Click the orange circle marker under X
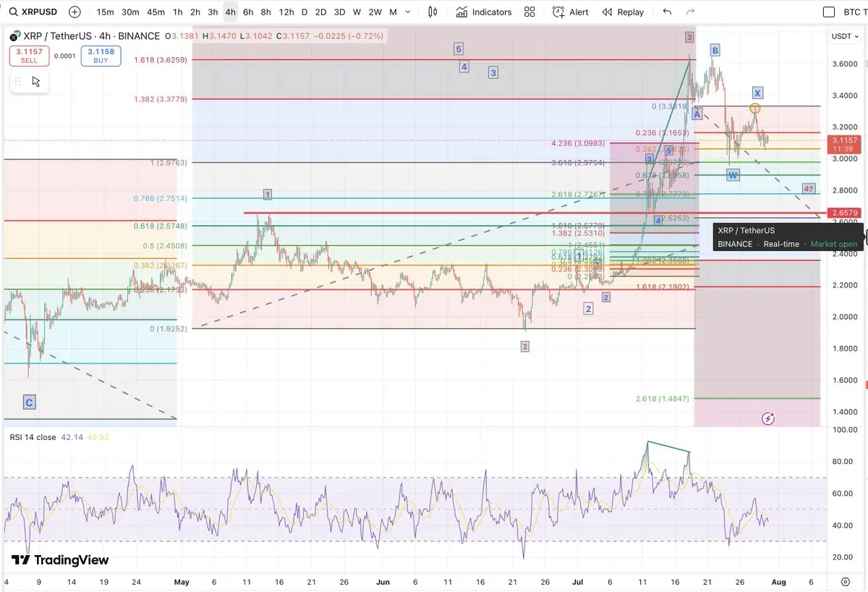 [755, 109]
